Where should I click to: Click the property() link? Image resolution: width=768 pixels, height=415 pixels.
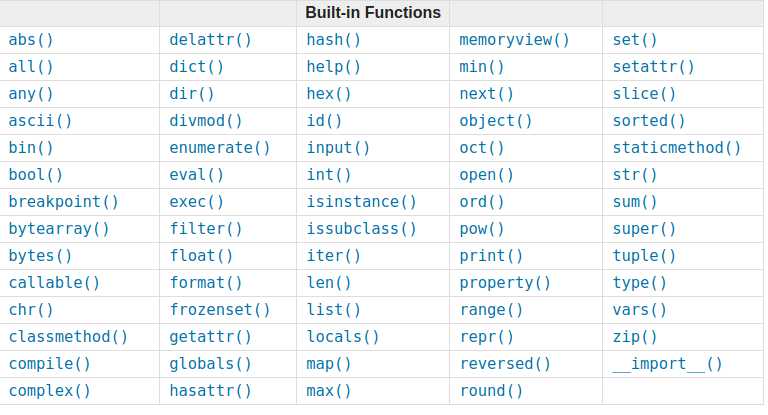[x=505, y=283]
